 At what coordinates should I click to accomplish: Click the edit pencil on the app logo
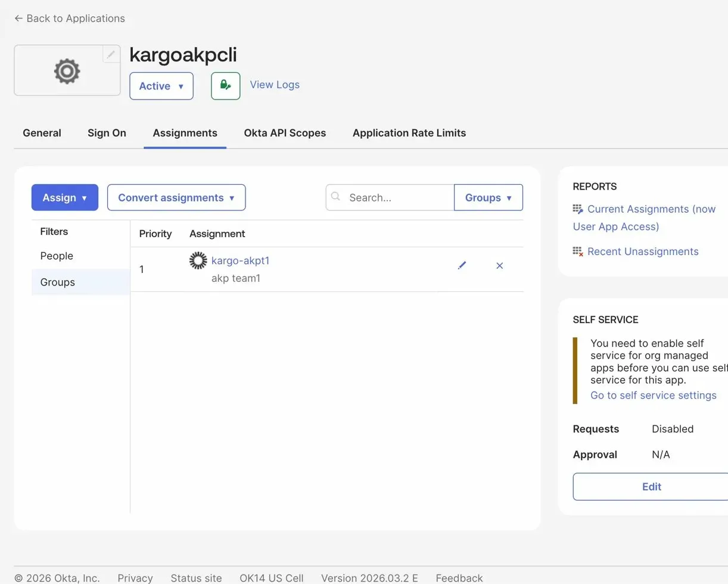pyautogui.click(x=111, y=54)
